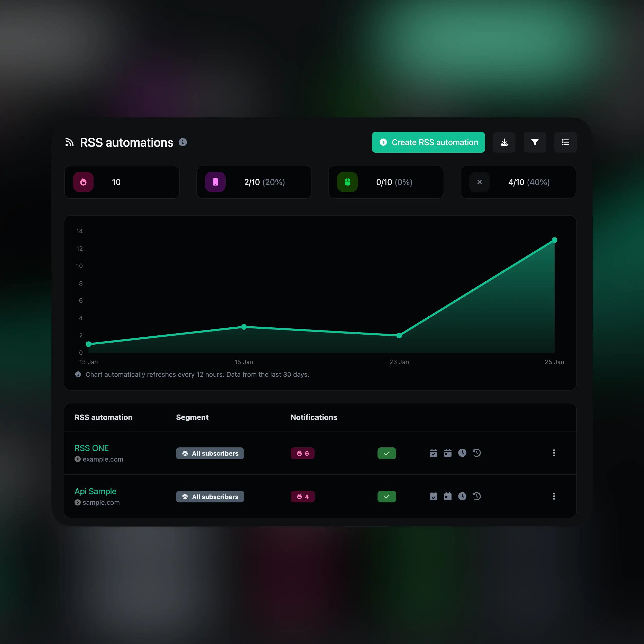
Task: Open the download/export icon
Action: pyautogui.click(x=504, y=142)
